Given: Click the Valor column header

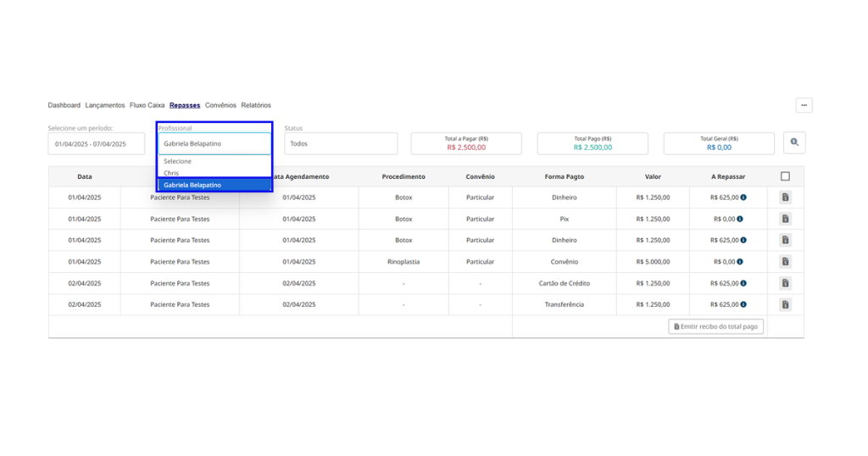Looking at the screenshot, I should coord(653,176).
